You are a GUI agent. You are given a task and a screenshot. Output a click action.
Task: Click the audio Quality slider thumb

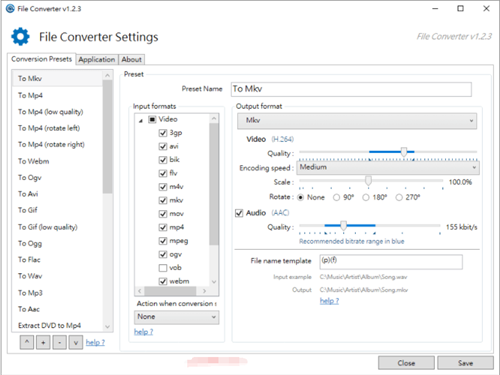coord(343,226)
